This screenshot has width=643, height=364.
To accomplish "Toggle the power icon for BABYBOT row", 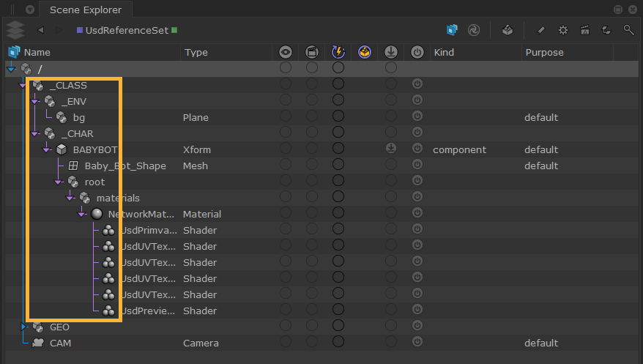I will (x=417, y=149).
